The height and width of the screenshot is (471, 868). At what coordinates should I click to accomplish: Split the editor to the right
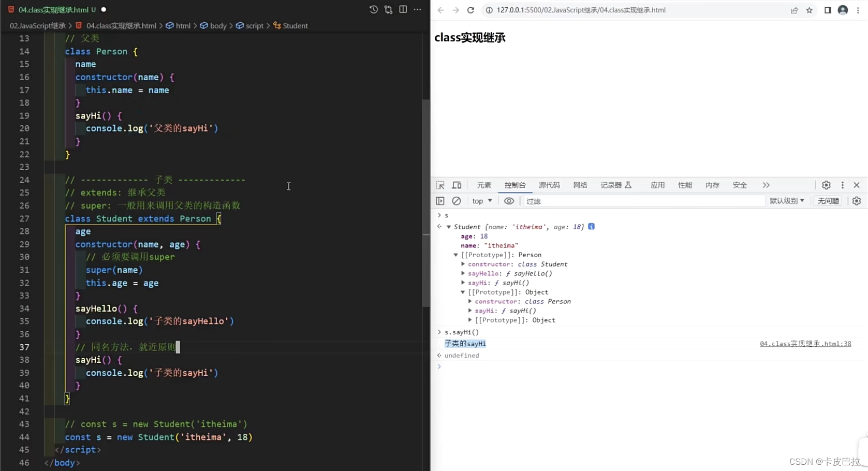pyautogui.click(x=403, y=9)
